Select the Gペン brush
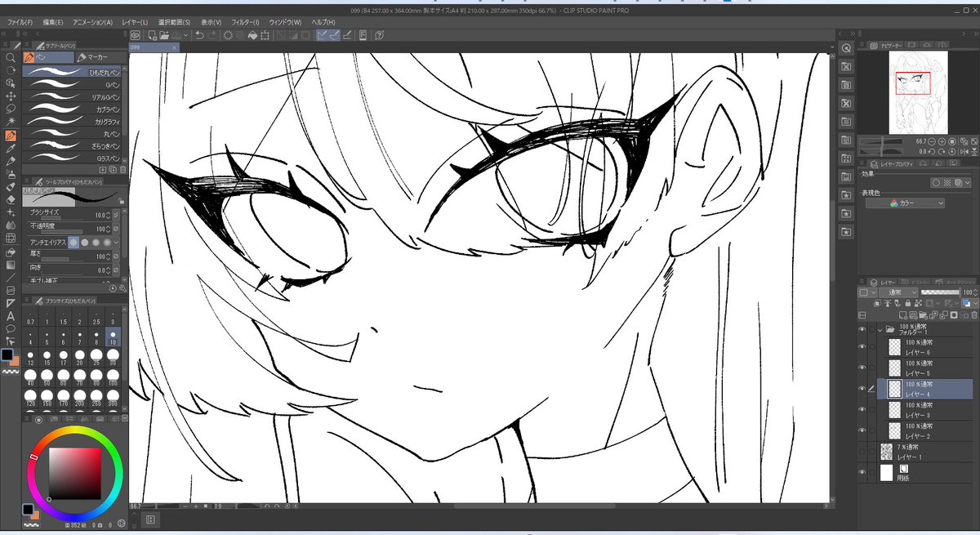 73,84
